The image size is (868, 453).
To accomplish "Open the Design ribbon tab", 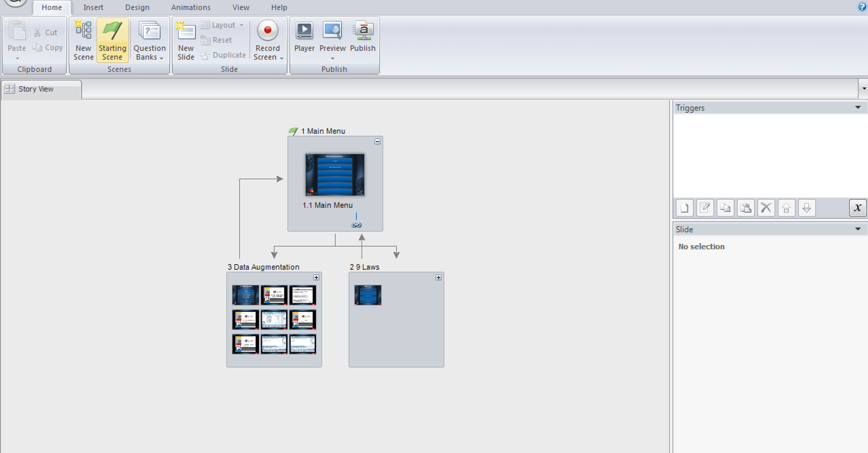I will [137, 7].
